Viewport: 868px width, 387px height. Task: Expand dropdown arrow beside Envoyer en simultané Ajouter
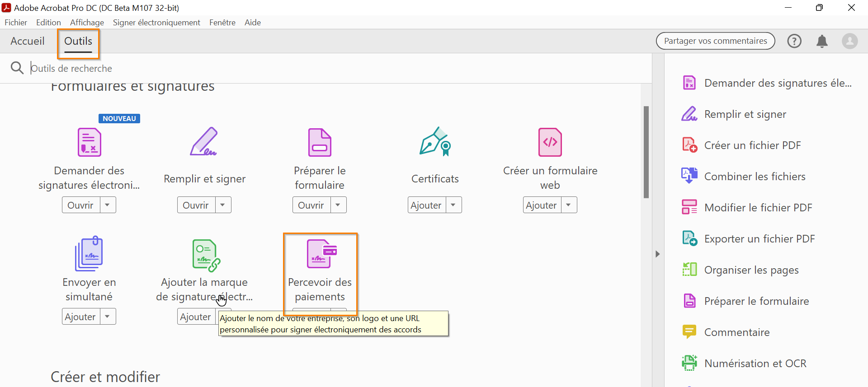108,317
